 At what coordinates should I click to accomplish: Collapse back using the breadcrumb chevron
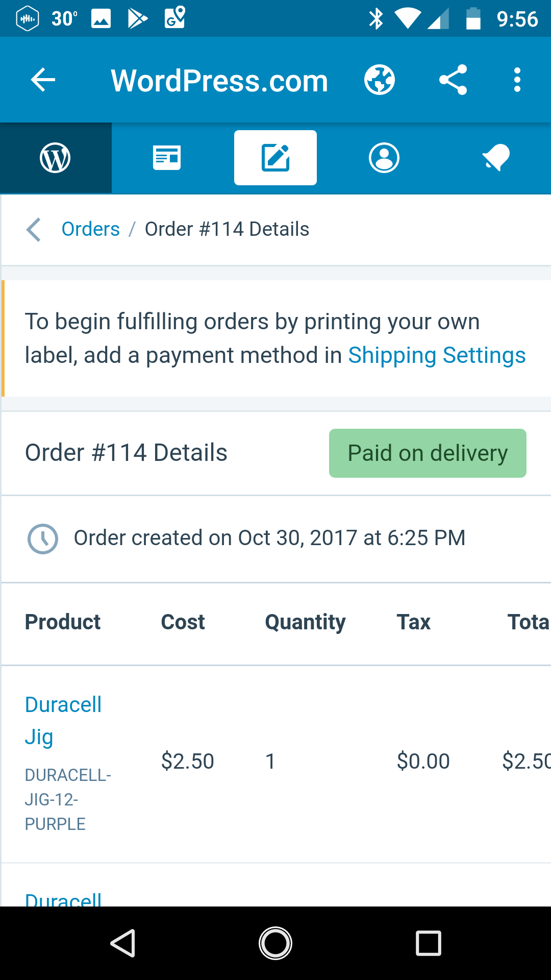point(33,230)
